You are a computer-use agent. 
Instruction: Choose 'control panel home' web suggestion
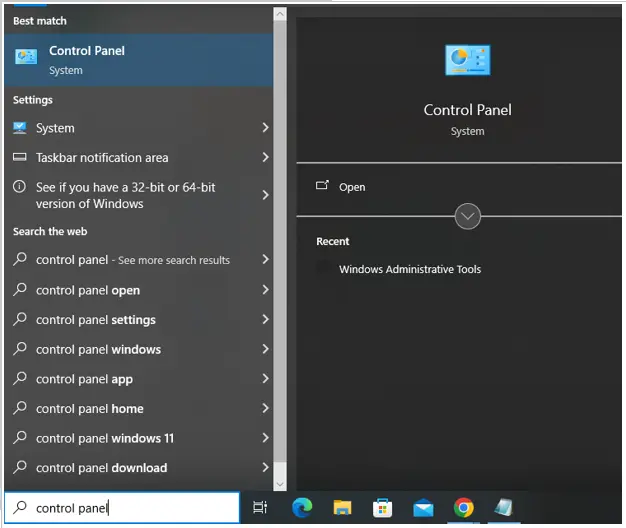(139, 408)
